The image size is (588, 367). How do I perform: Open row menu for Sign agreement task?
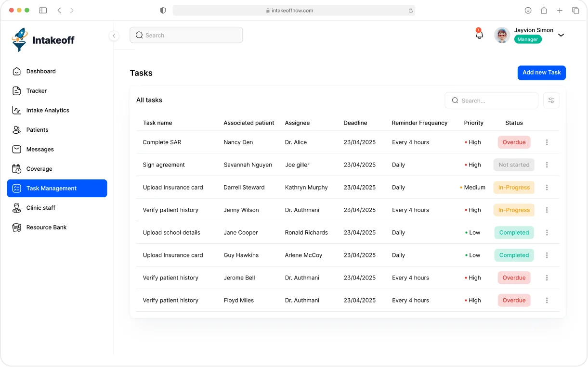[547, 165]
